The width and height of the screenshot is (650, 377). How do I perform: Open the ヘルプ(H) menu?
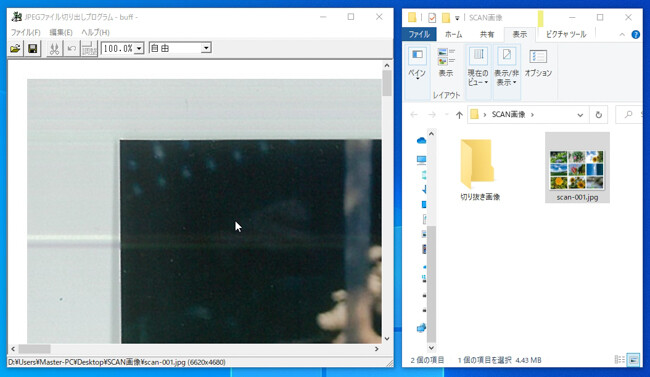point(95,32)
